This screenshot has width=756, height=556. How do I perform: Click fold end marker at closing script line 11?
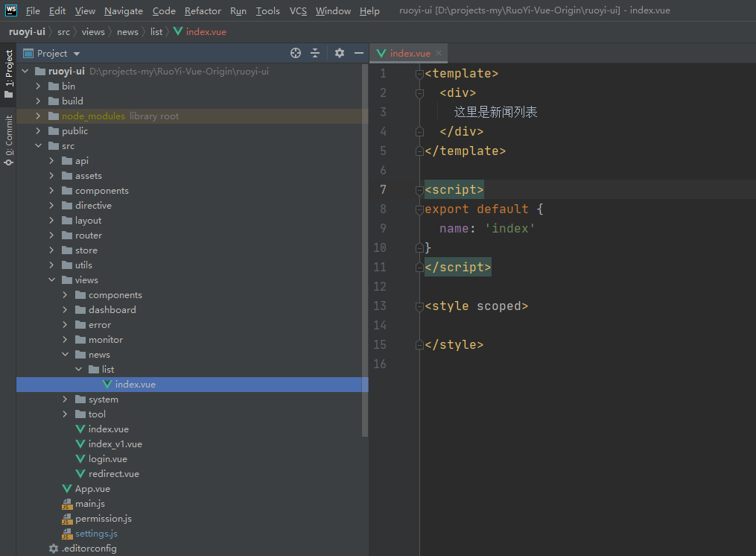(419, 268)
